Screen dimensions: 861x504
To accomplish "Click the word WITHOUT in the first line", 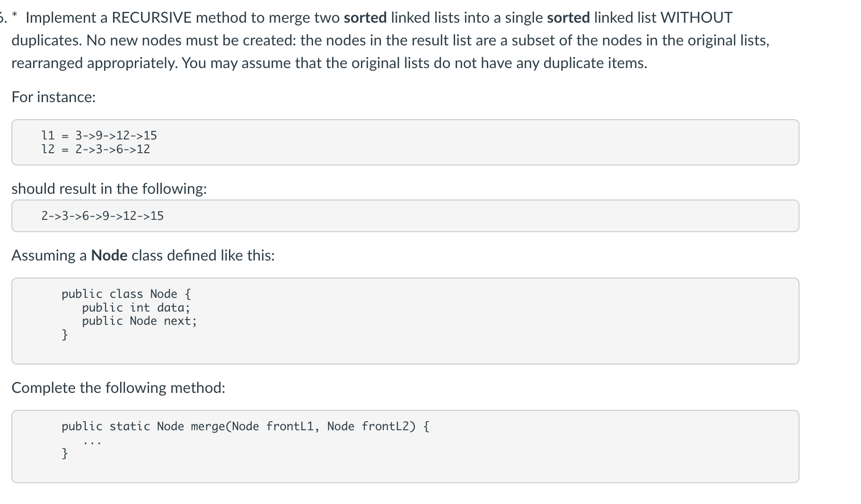I will click(x=696, y=17).
